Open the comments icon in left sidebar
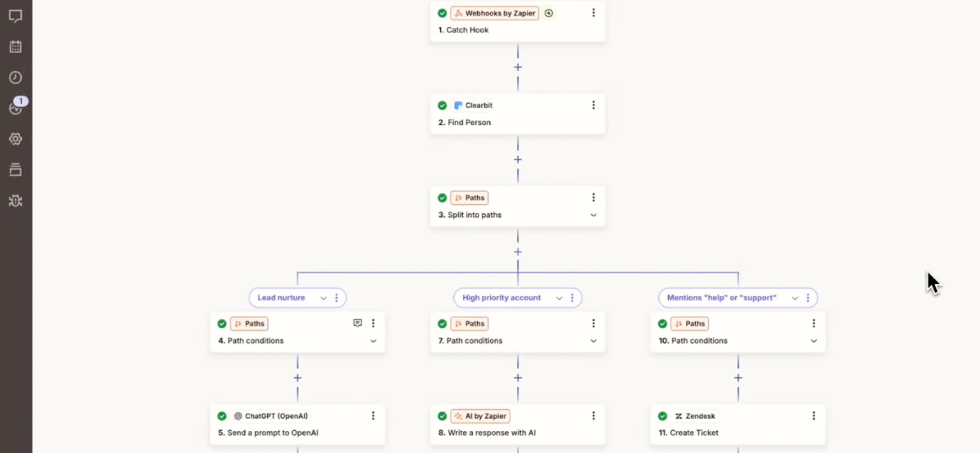The width and height of the screenshot is (980, 453). (x=16, y=16)
